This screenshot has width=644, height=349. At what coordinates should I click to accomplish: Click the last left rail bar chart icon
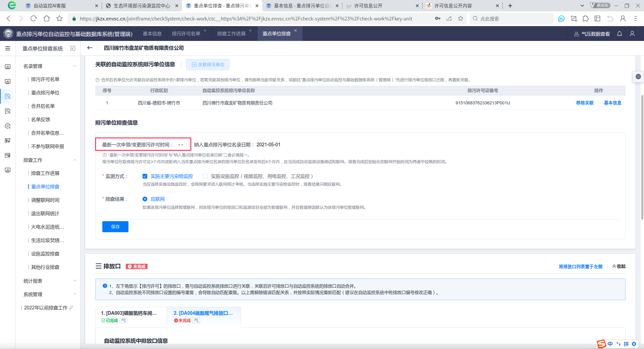[8, 170]
